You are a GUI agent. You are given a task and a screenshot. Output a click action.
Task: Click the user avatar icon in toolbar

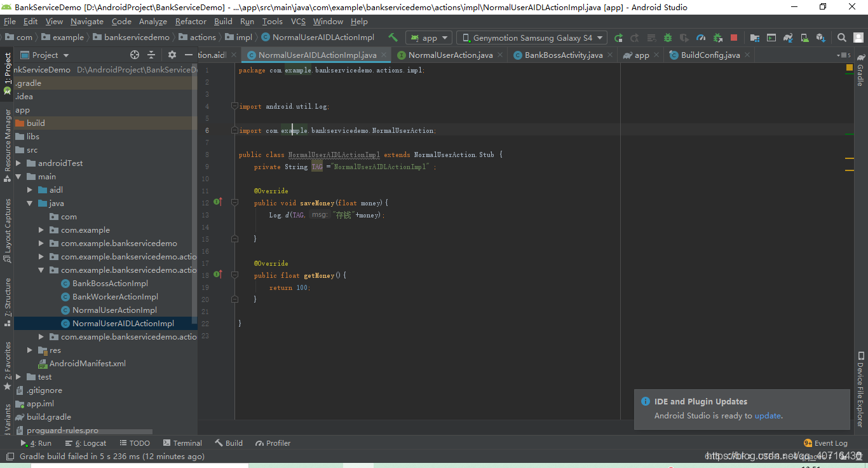pos(859,38)
